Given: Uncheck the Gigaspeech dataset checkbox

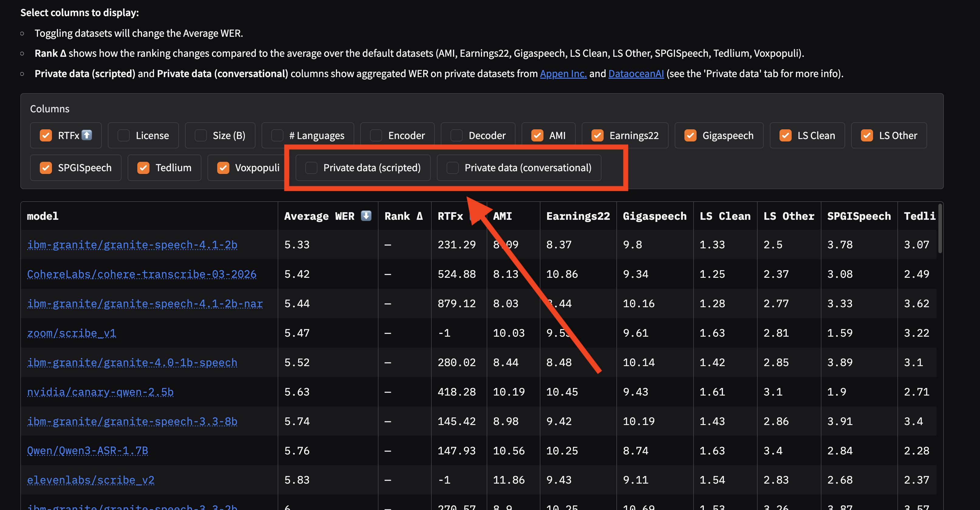Looking at the screenshot, I should pos(690,135).
